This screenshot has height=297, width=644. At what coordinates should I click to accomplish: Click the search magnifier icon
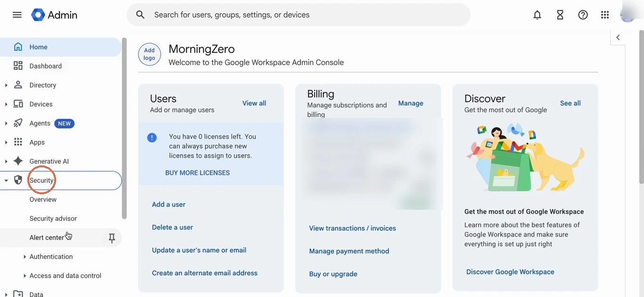click(x=140, y=15)
